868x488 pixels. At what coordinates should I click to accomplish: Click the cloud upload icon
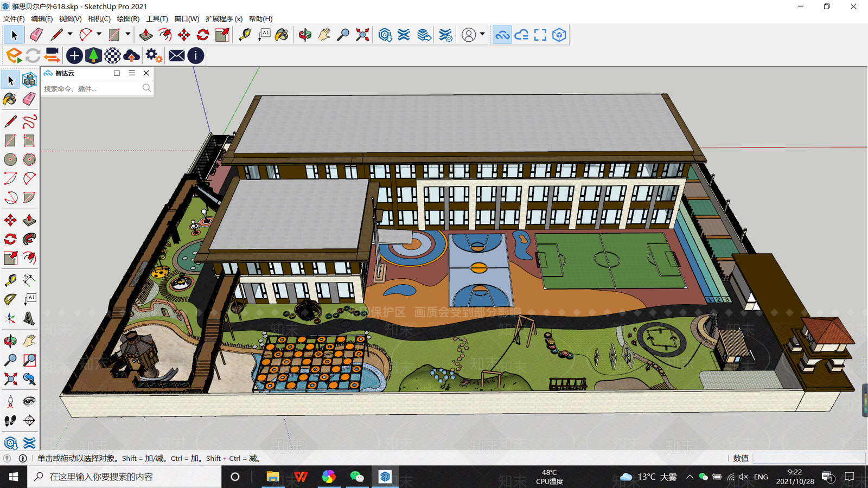click(131, 55)
